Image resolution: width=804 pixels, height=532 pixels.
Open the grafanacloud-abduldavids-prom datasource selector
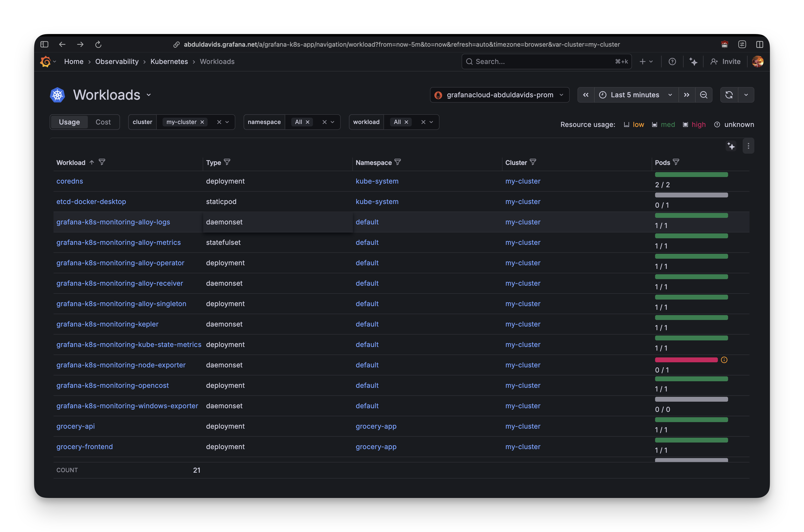pyautogui.click(x=499, y=95)
